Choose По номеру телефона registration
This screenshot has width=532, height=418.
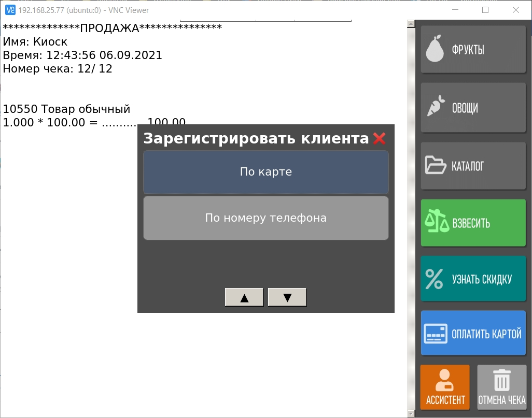pyautogui.click(x=265, y=218)
